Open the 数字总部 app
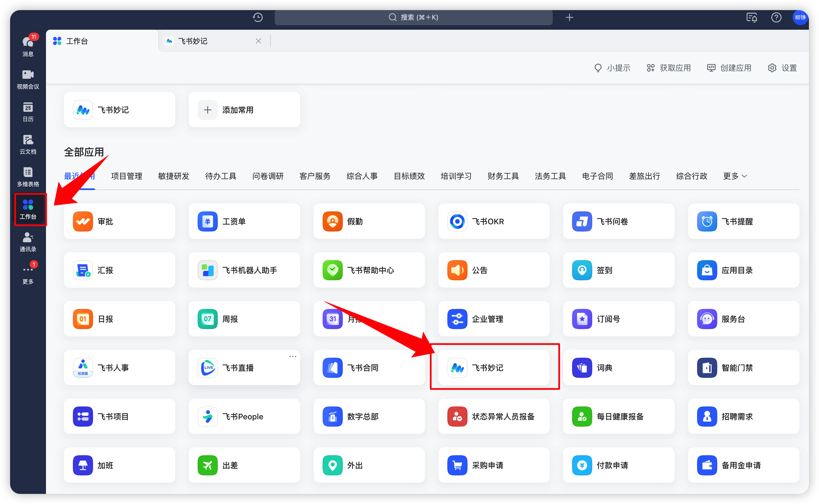Screen dimensions: 819x504 (x=369, y=416)
